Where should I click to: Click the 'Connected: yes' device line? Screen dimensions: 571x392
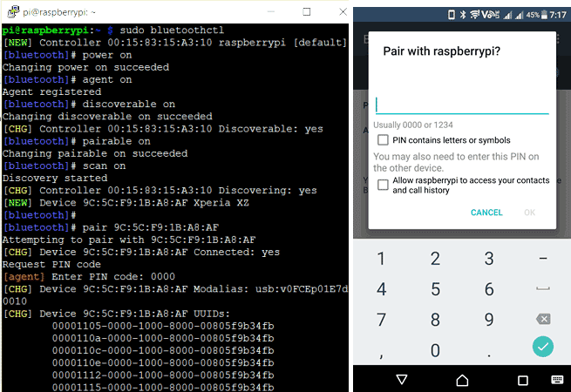pos(141,253)
